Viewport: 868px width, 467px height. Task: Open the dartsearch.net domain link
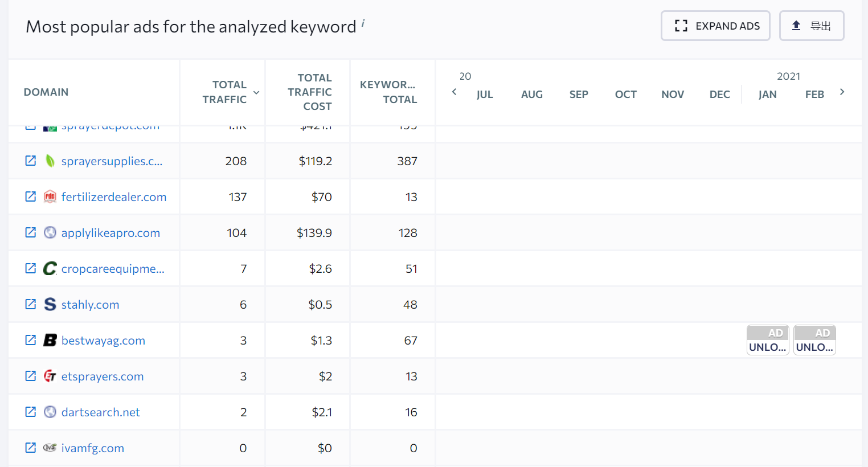[101, 412]
